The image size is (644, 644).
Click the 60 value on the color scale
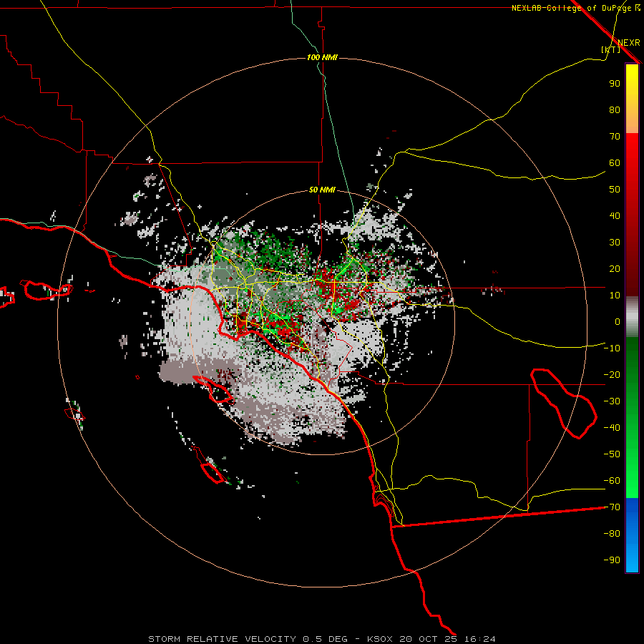[615, 162]
